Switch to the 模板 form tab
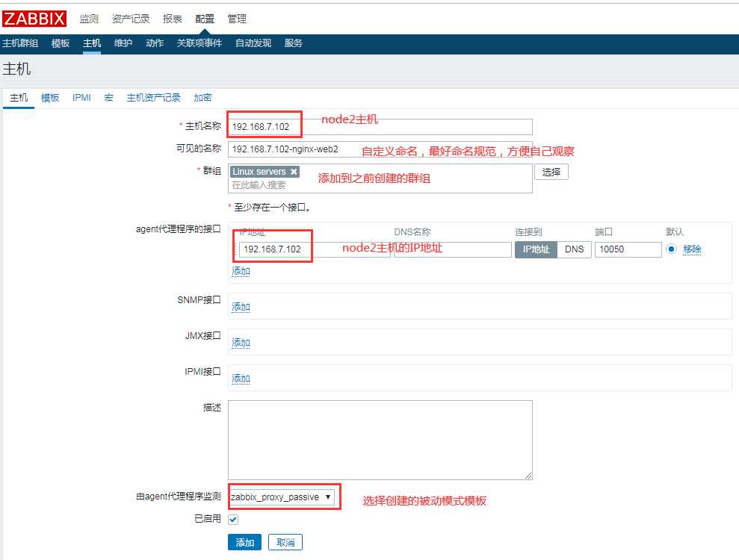The width and height of the screenshot is (739, 560). 50,98
